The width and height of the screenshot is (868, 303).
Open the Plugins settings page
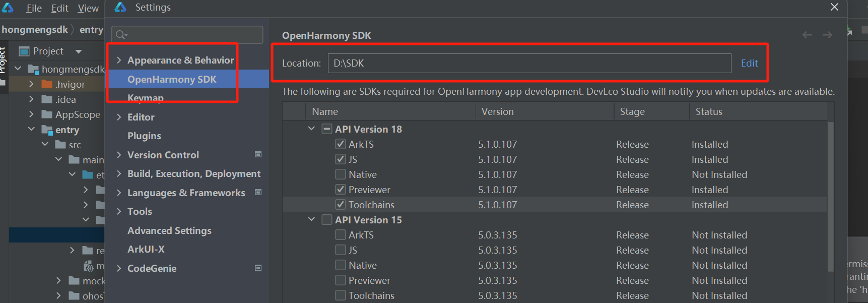point(144,136)
